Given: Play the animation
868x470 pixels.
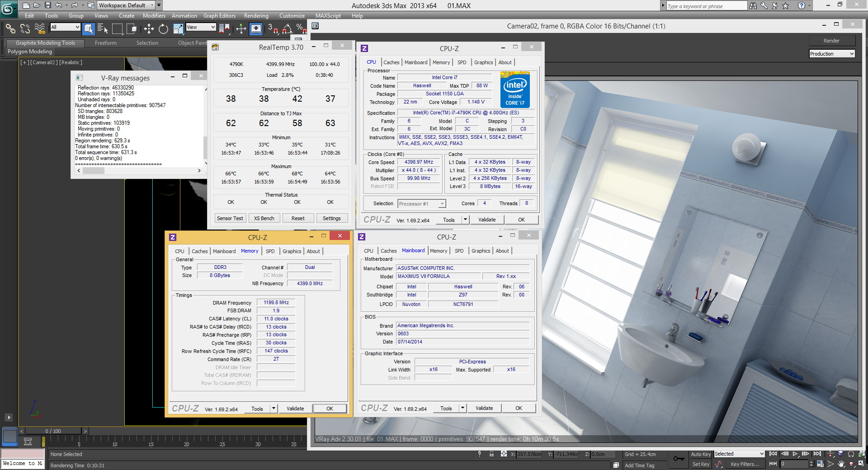Looking at the screenshot, I should coord(795,454).
